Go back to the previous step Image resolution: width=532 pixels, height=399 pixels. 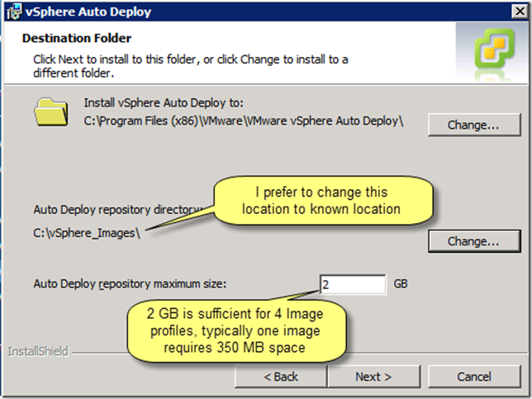coord(281,377)
